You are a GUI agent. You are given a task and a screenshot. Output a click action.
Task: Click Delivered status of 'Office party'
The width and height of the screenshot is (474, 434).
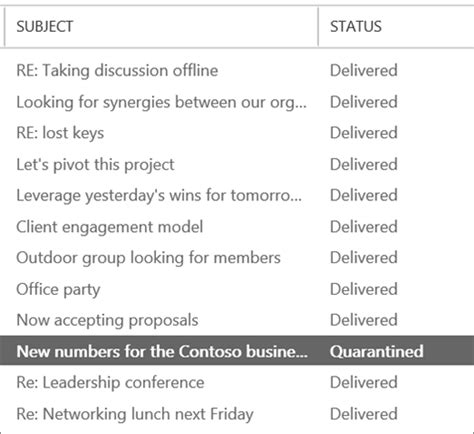(x=364, y=289)
